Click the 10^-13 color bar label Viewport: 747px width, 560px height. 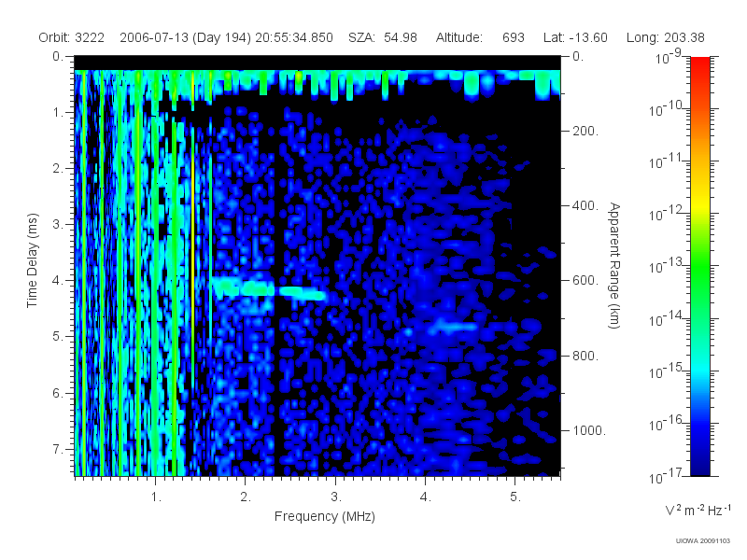[x=666, y=265]
